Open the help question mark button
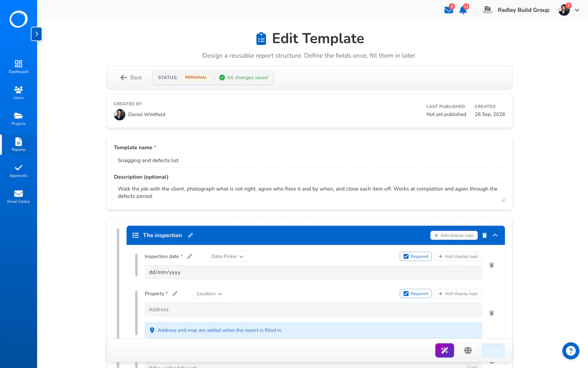Screen dimensions: 588x368 tap(571, 351)
